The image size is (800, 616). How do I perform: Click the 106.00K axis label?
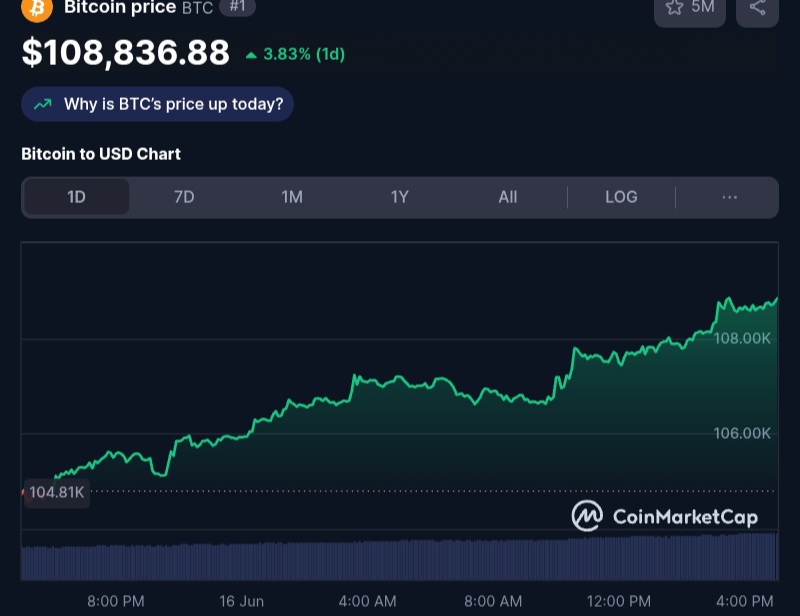(742, 433)
